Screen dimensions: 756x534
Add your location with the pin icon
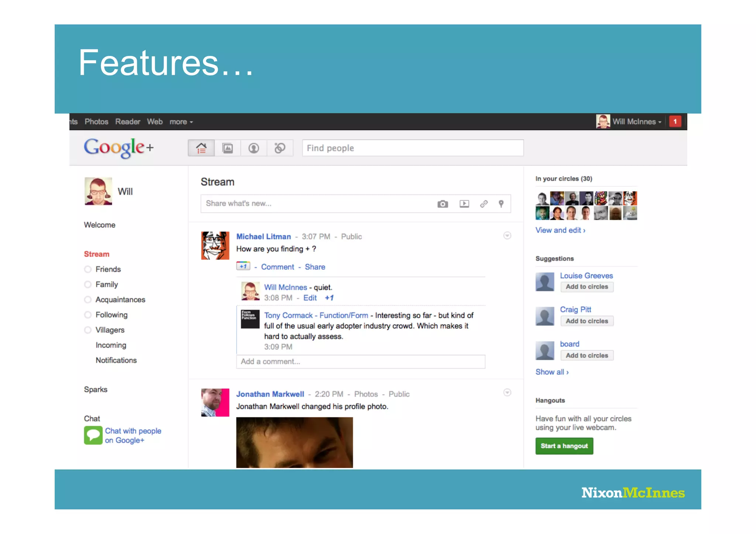[x=501, y=204]
